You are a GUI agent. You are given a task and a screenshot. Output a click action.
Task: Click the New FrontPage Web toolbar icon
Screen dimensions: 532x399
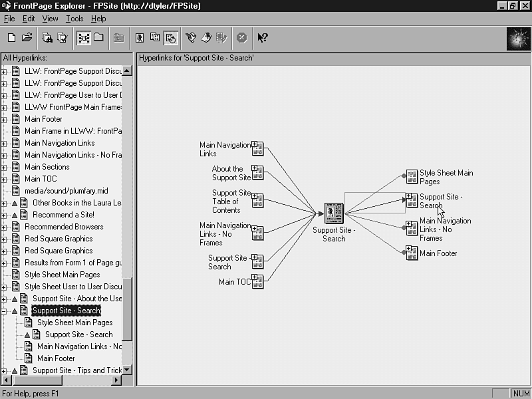pyautogui.click(x=11, y=38)
